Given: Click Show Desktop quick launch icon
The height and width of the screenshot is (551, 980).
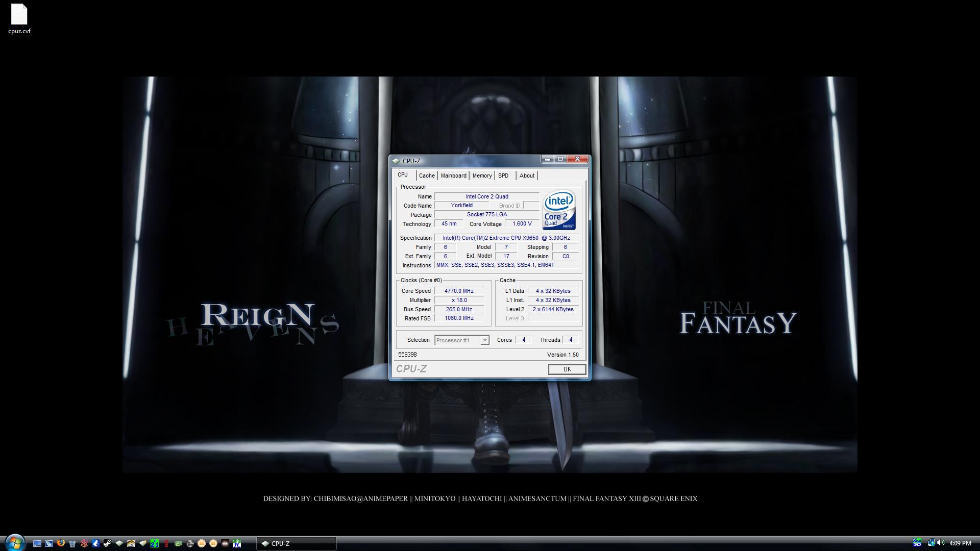Looking at the screenshot, I should [37, 543].
